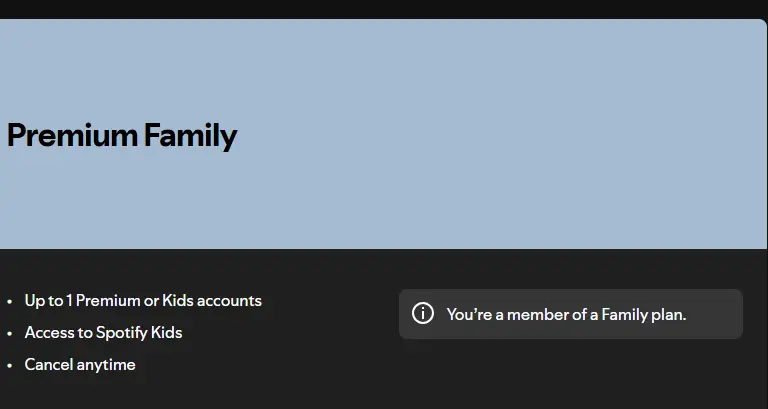Click the bullet before 'Up to 1 Premium'
The height and width of the screenshot is (409, 768).
pos(9,301)
